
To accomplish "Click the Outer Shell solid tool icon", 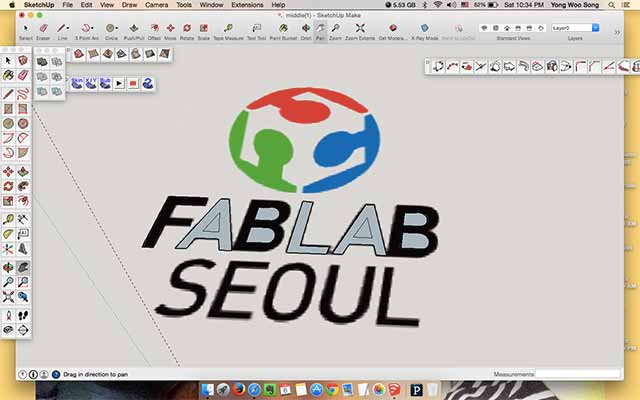I will (42, 62).
